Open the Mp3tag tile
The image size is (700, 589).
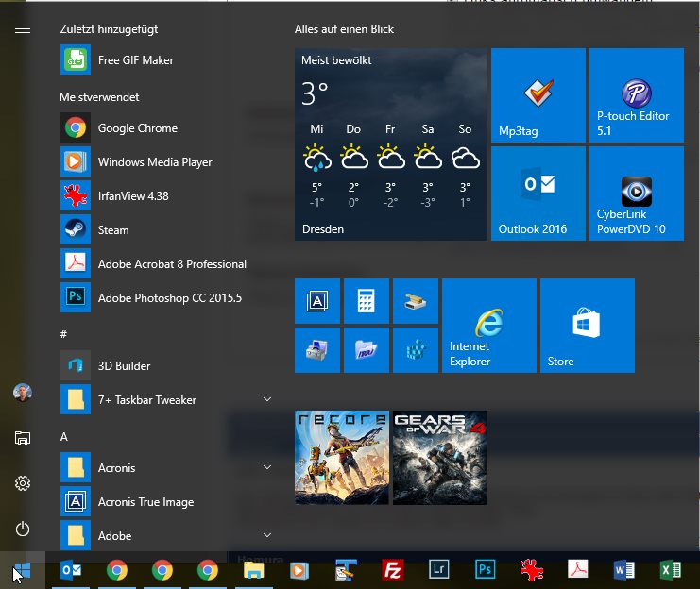[538, 95]
